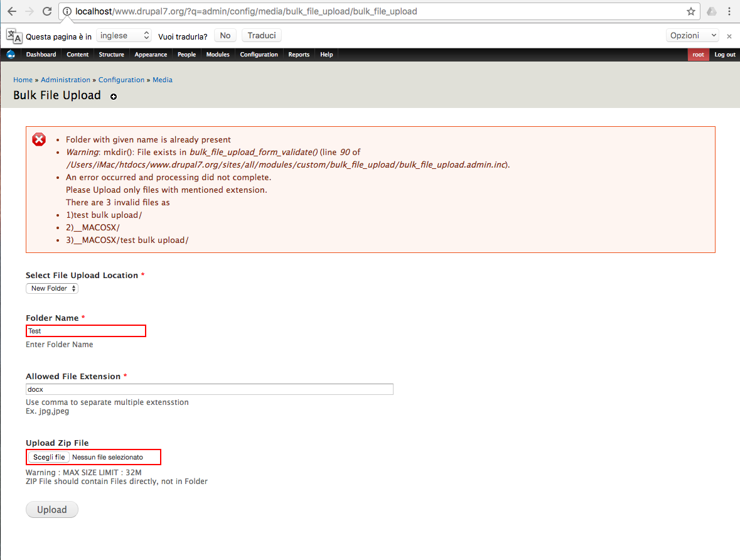Open the Select File Upload Location dropdown showing New Folder
740x560 pixels.
tap(51, 288)
